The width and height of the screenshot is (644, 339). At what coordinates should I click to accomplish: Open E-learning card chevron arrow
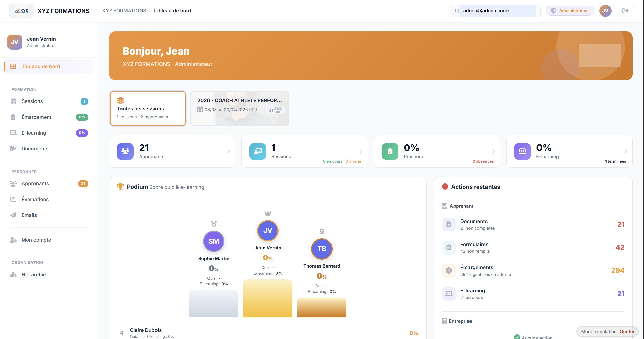[626, 151]
